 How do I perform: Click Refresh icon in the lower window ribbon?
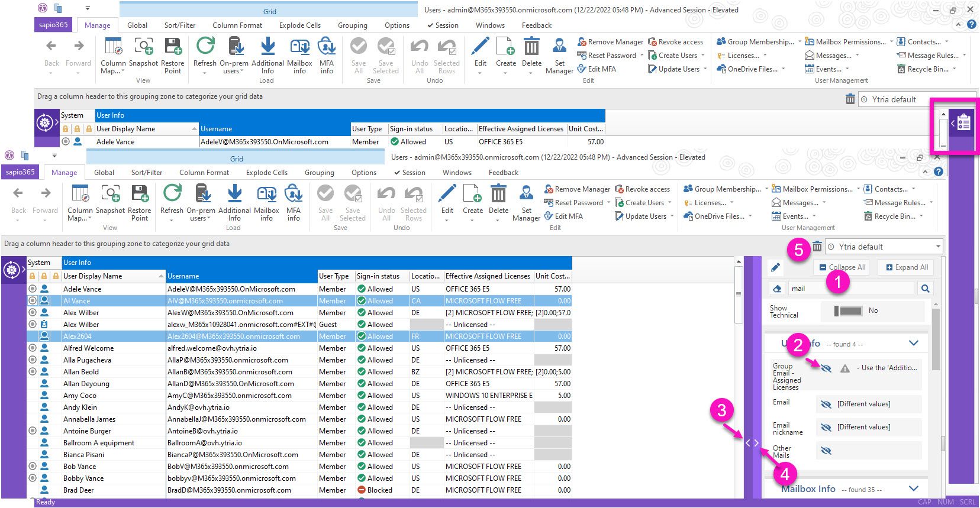(172, 193)
